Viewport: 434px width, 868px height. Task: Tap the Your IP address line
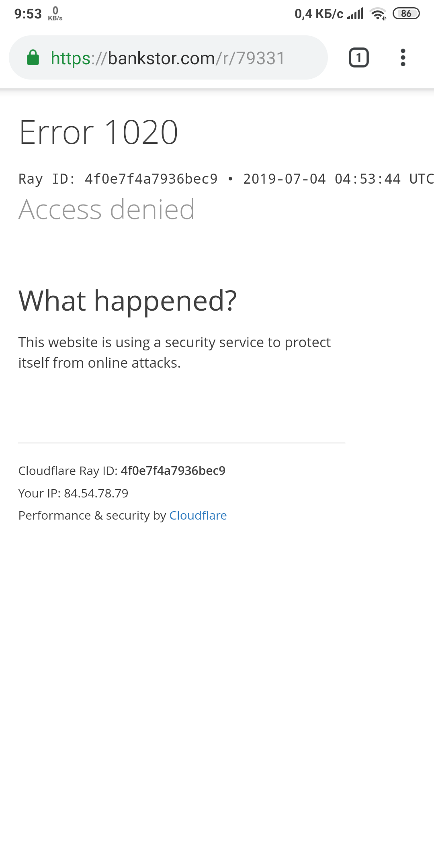pos(73,493)
